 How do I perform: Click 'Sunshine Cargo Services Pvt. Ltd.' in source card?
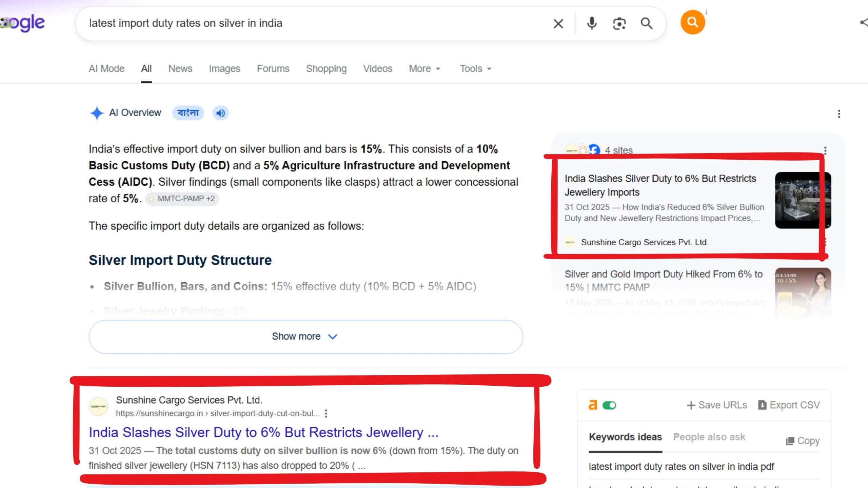pyautogui.click(x=645, y=243)
